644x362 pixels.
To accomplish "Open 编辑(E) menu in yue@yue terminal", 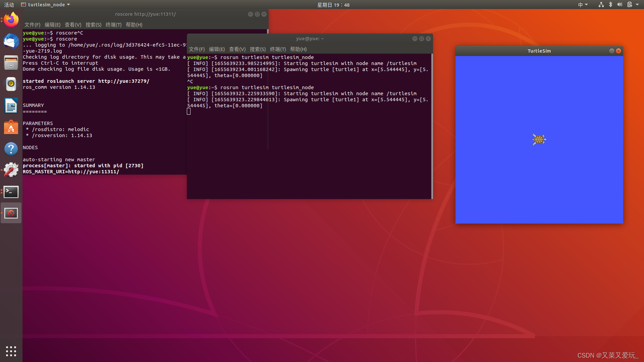I will coord(217,49).
